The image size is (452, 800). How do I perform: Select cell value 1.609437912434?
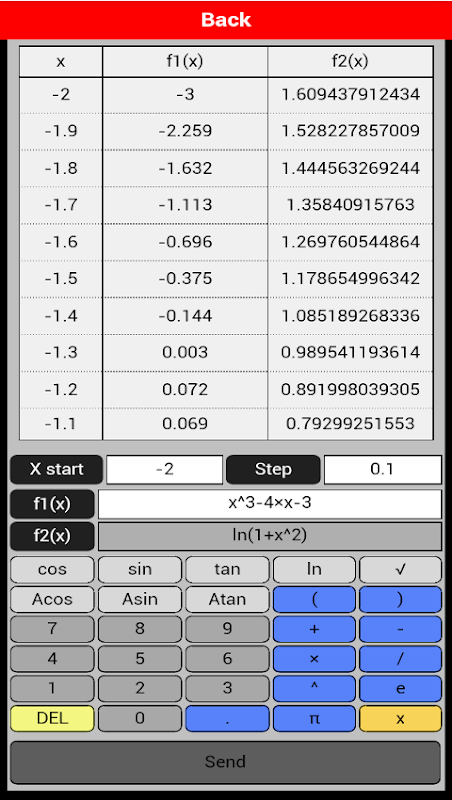(350, 94)
